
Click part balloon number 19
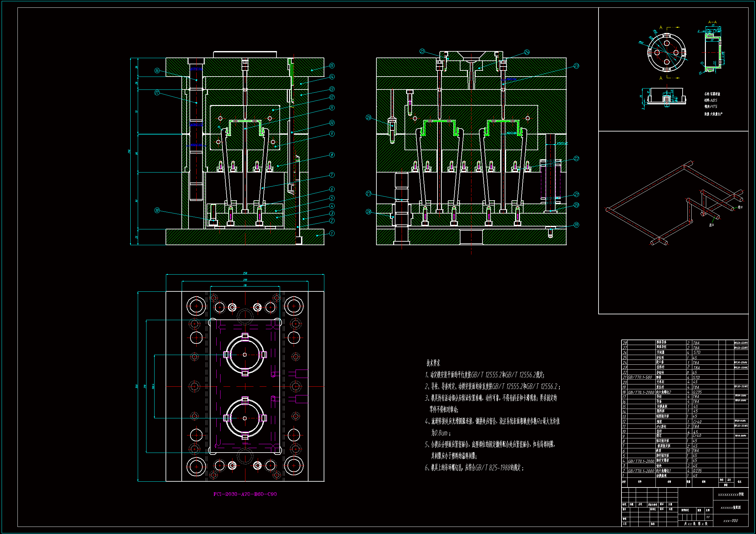coord(576,225)
